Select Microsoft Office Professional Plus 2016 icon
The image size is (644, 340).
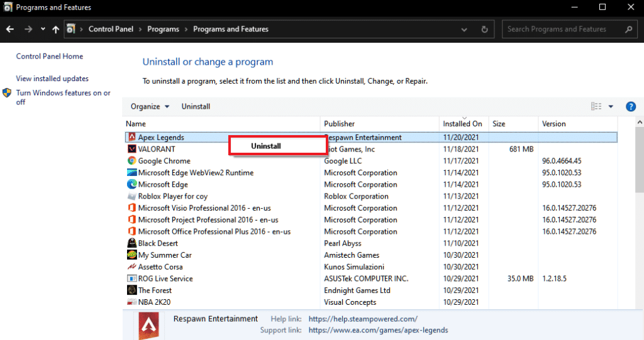point(131,231)
